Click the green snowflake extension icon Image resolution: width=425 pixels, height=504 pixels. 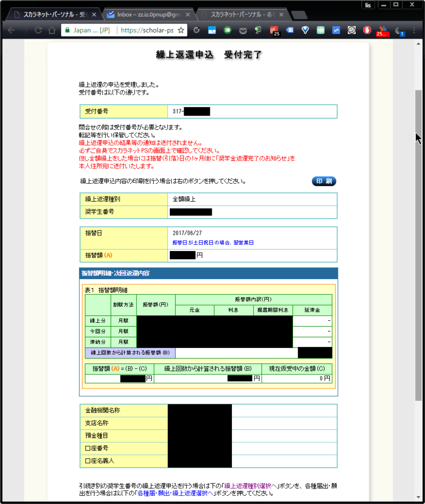[x=321, y=30]
